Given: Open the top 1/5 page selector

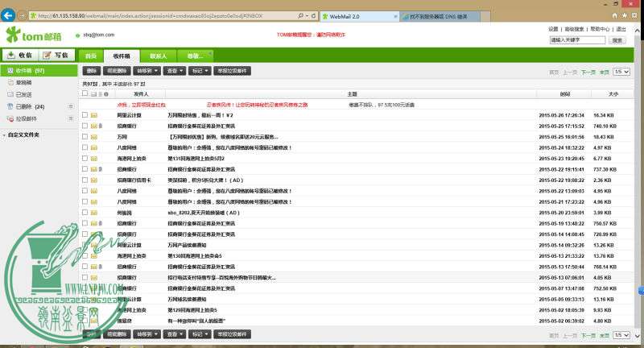Looking at the screenshot, I should [621, 72].
